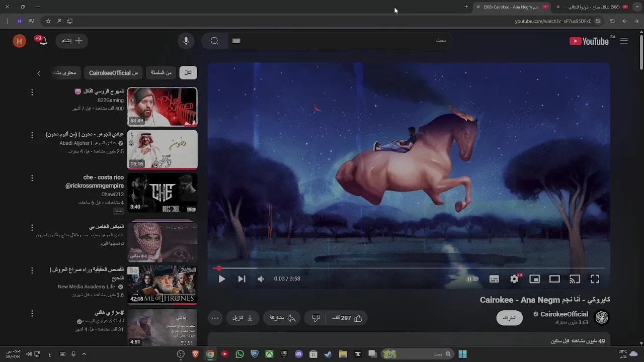Cast the video to a TV
Screen dimensions: 644x362
575,279
